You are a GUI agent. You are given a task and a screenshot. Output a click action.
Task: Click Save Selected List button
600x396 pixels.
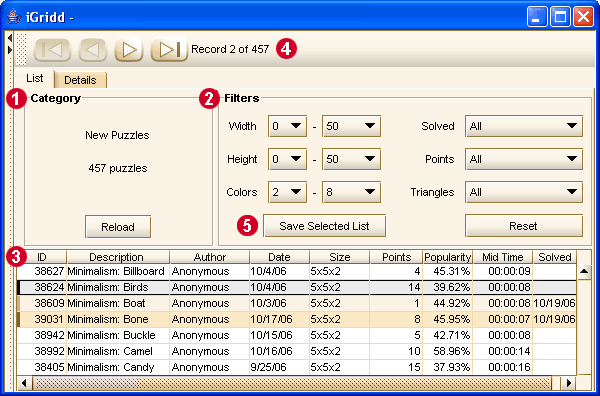pos(324,226)
